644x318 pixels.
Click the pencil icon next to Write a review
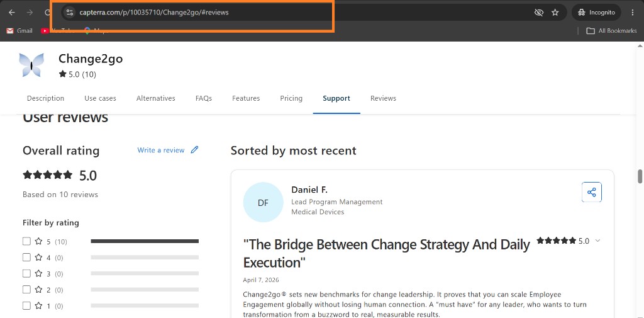pos(195,150)
